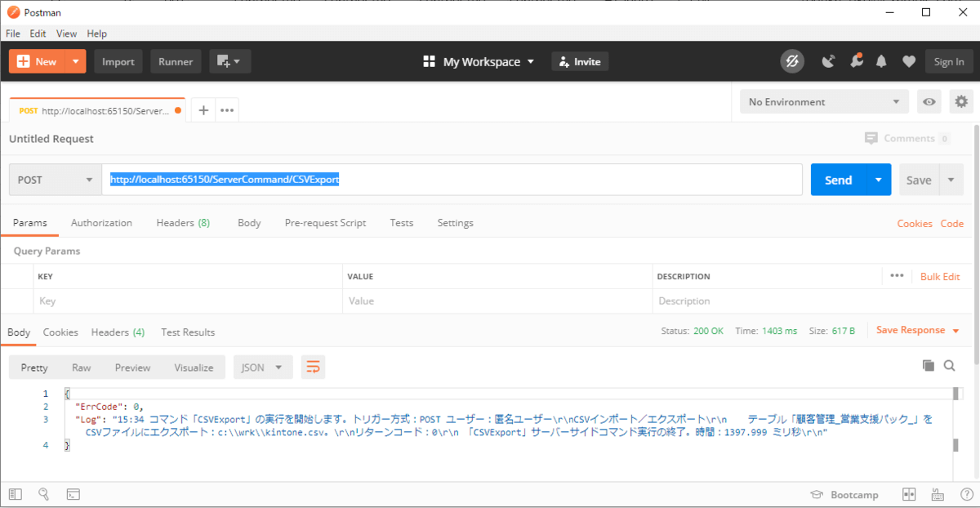This screenshot has height=508, width=980.
Task: Click the request URL input field
Action: pos(452,180)
